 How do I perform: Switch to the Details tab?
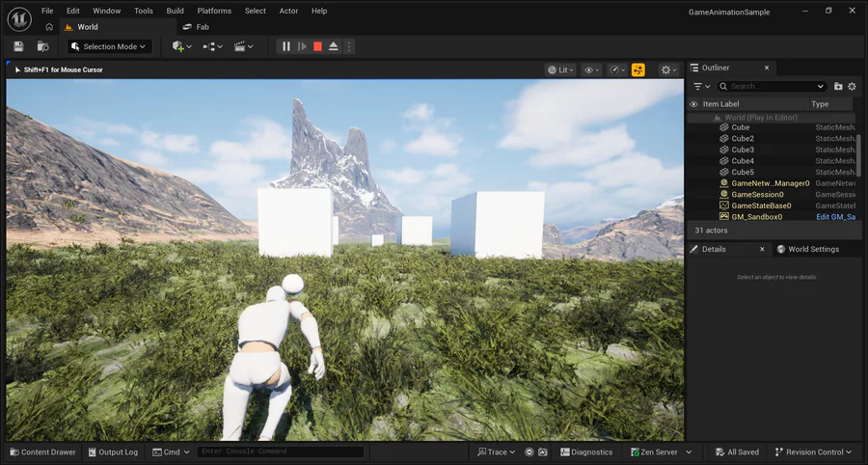[x=714, y=249]
